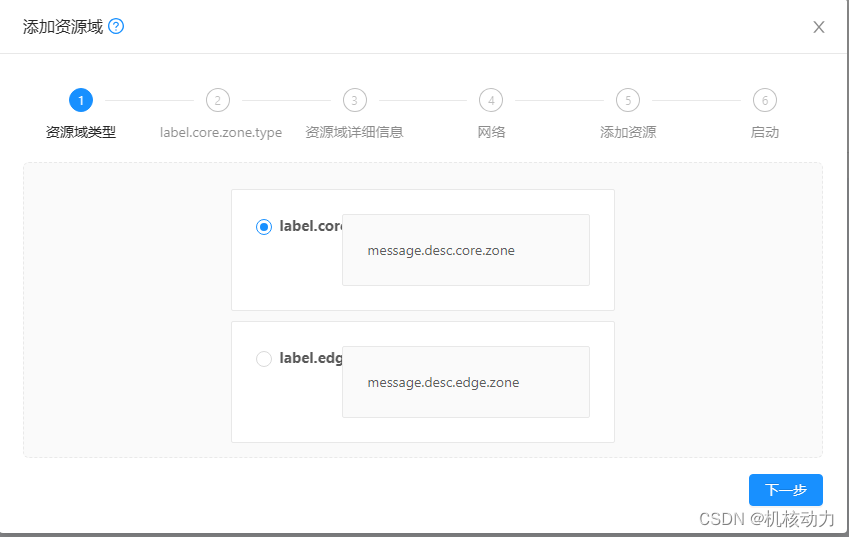Image resolution: width=849 pixels, height=537 pixels.
Task: Click the 下一步 button
Action: pos(786,490)
